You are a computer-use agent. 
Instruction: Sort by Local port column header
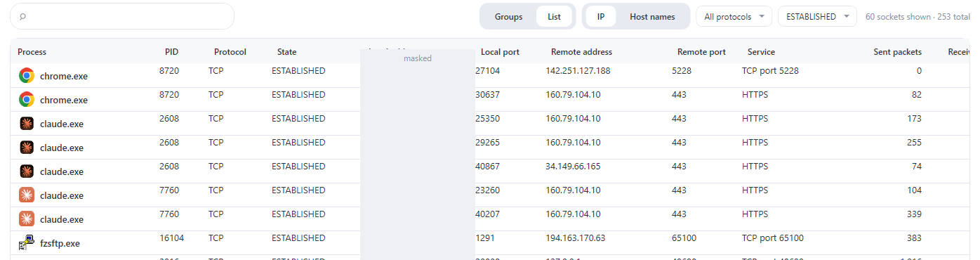coord(500,52)
